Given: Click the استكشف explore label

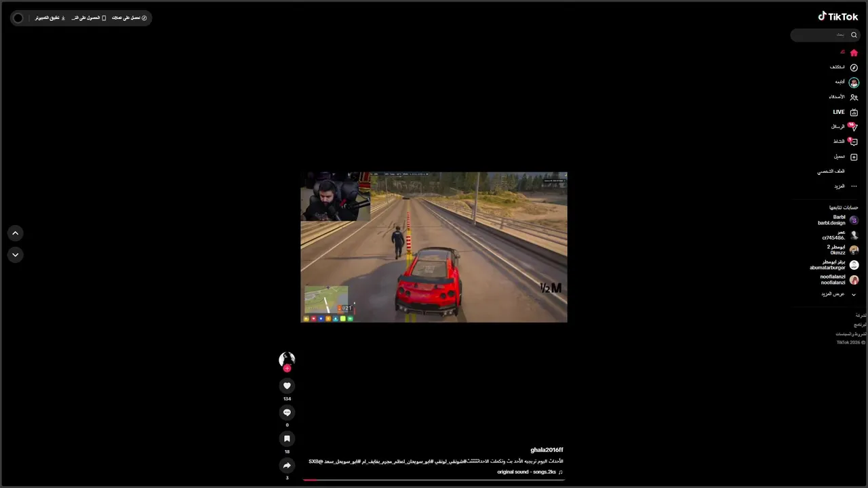Looking at the screenshot, I should click(837, 67).
